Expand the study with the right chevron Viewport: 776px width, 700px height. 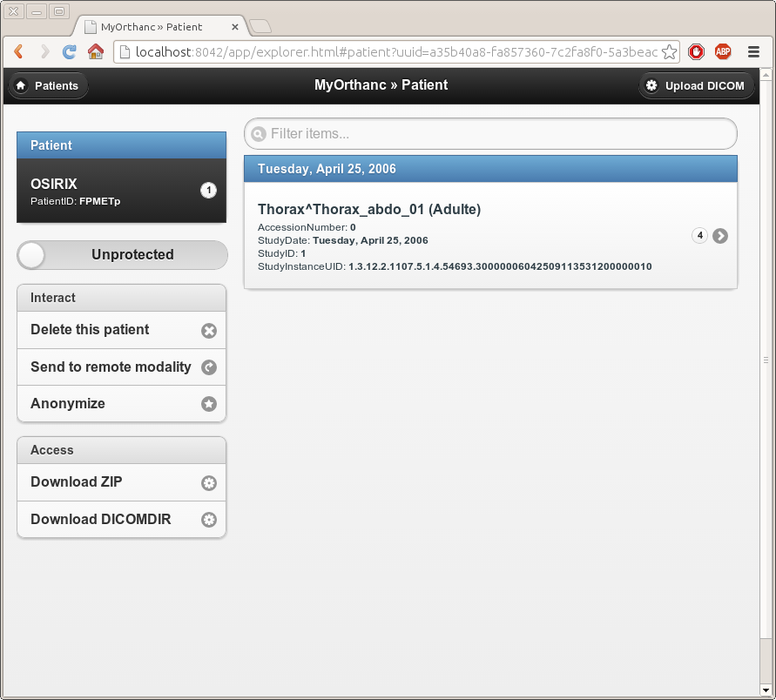(x=720, y=236)
